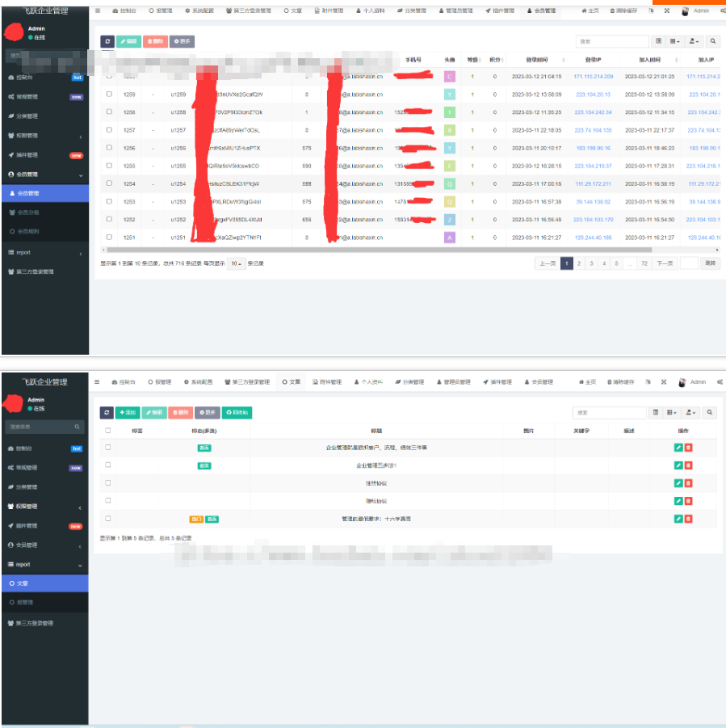Expand the 更多 dropdown in member toolbar
Viewport: 726px width, 728px height.
(x=182, y=41)
